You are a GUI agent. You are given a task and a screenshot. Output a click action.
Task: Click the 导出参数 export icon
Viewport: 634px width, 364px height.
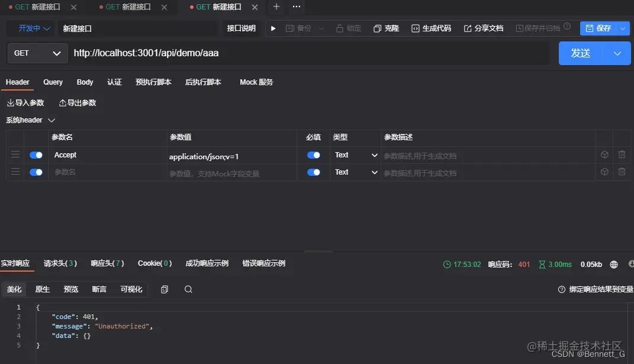coord(63,102)
